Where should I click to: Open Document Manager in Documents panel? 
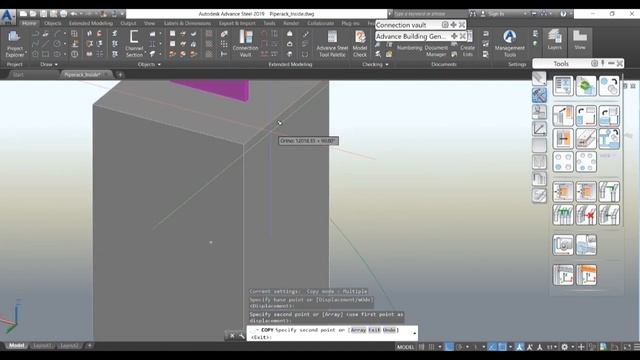pyautogui.click(x=436, y=51)
